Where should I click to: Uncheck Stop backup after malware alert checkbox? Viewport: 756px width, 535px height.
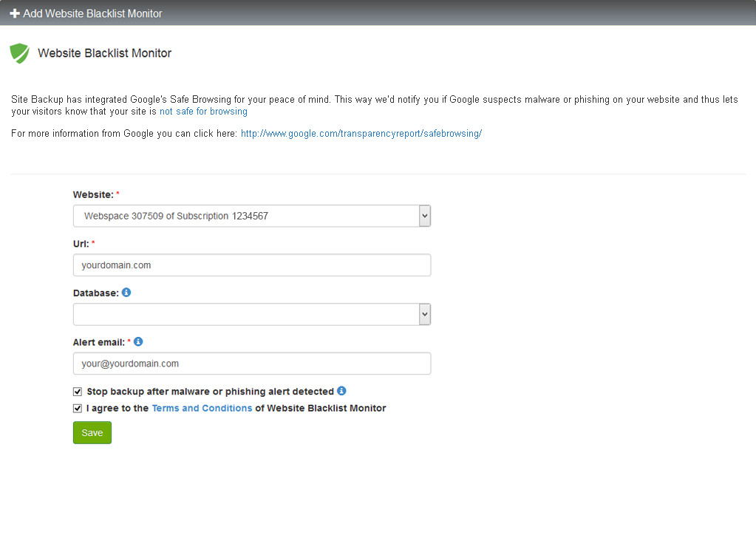(78, 392)
